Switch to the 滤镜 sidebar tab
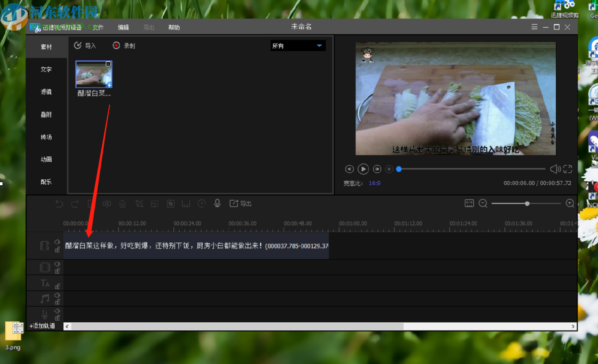This screenshot has width=598, height=364. coord(46,92)
